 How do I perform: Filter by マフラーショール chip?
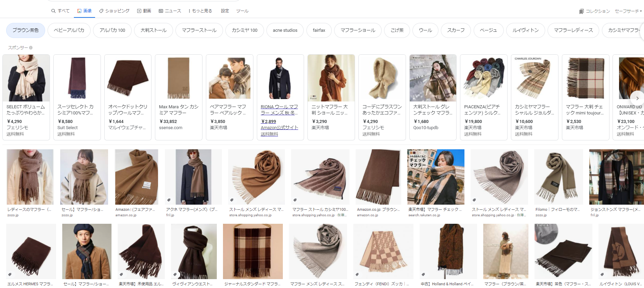coord(358,30)
